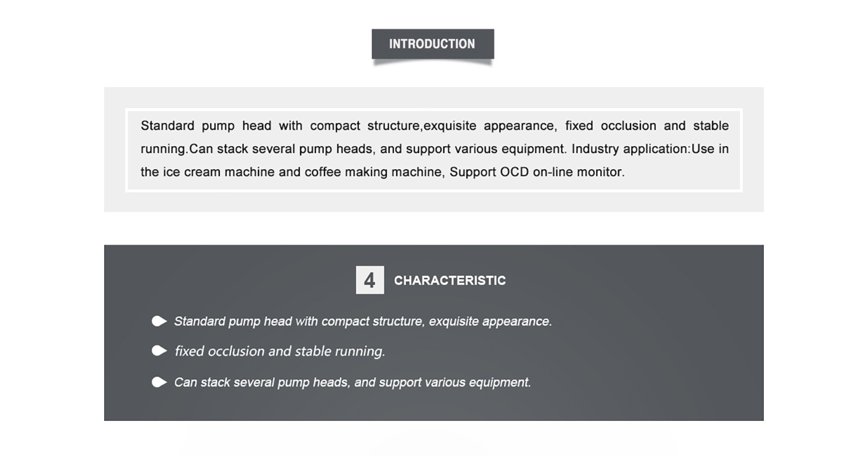This screenshot has width=868, height=456.
Task: Click the bullet icon beside 'fixed occlusion'
Action: (x=159, y=351)
